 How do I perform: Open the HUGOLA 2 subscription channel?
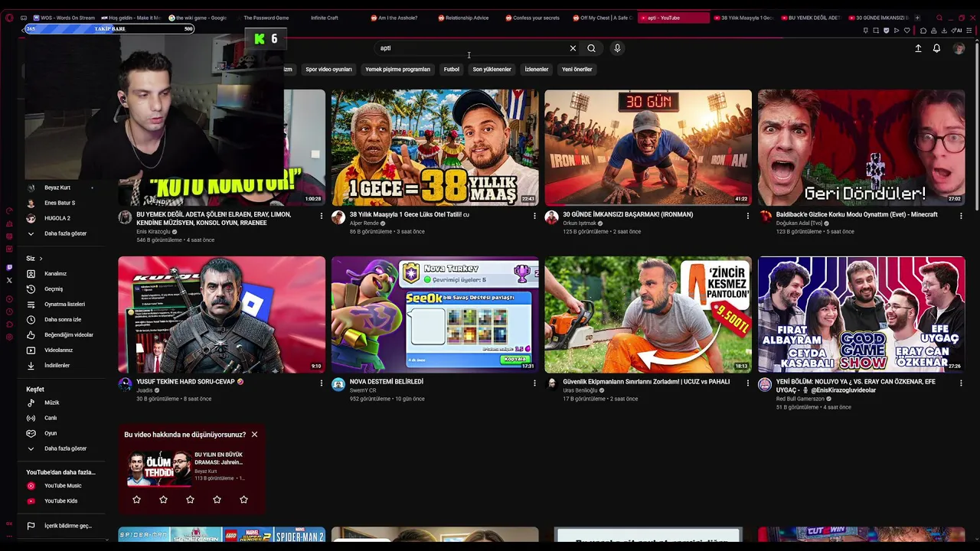[57, 218]
